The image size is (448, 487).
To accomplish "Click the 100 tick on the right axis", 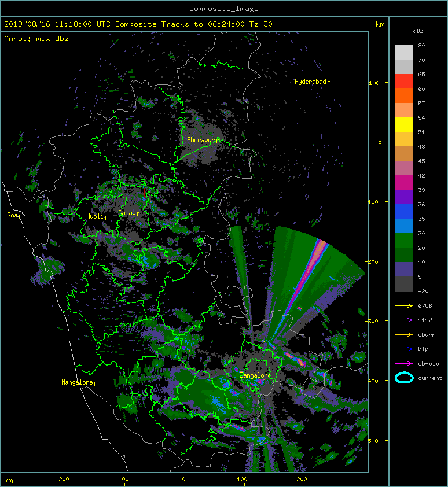I will click(x=374, y=83).
